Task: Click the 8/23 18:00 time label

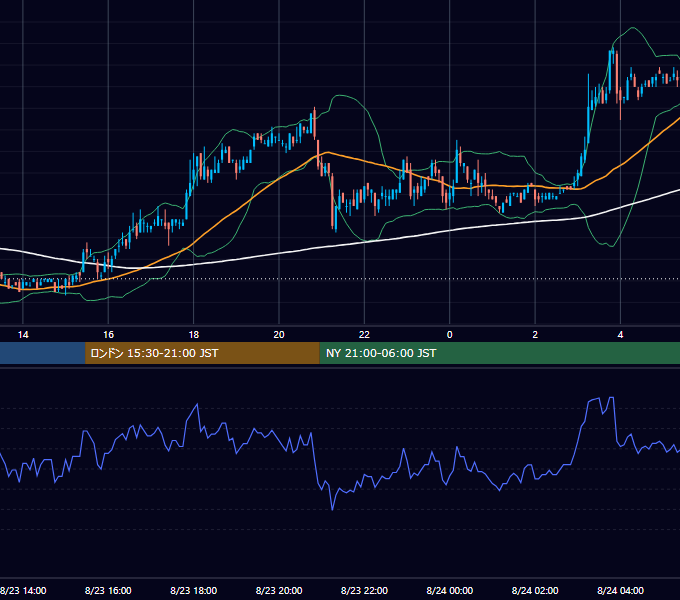Action: (193, 590)
